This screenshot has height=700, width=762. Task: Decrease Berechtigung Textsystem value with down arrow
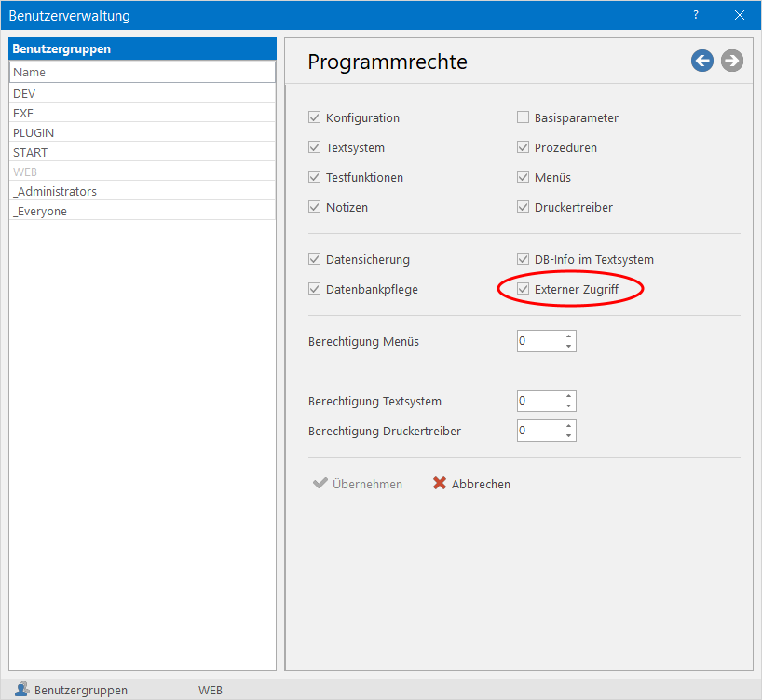point(568,406)
